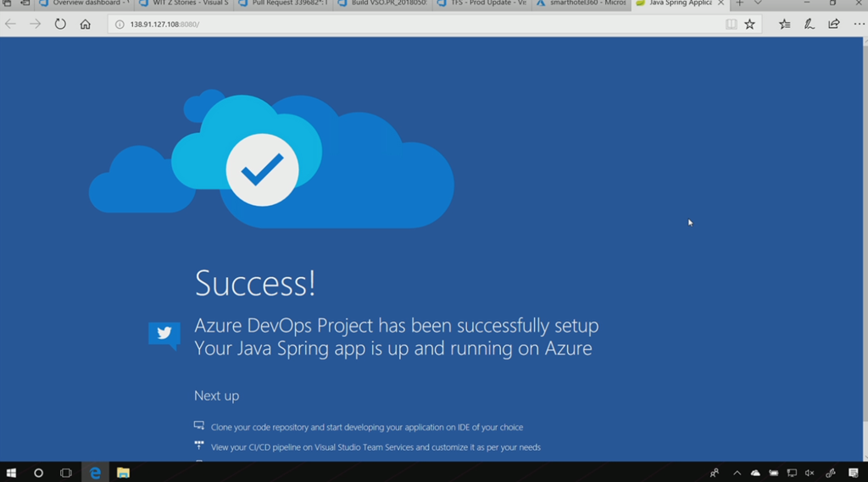Open the tab list dropdown chevron

click(758, 3)
